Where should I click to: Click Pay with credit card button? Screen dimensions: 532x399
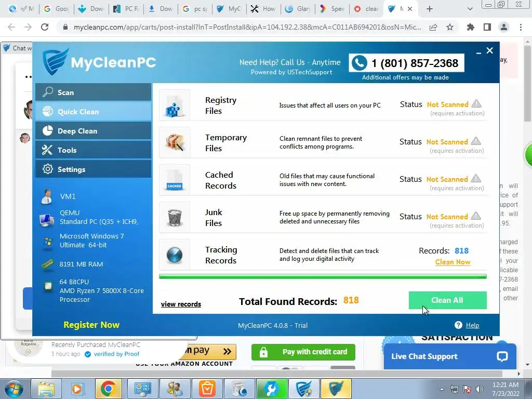303,352
